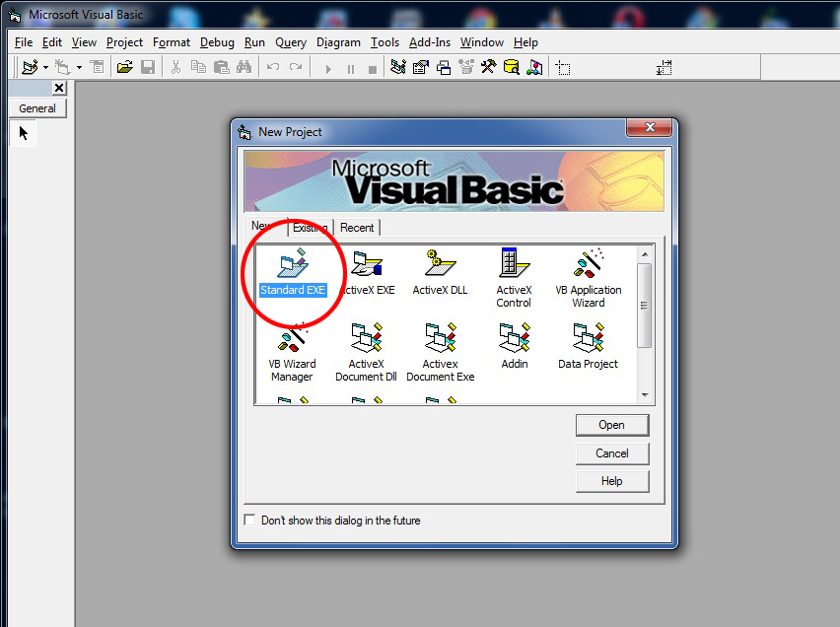Image resolution: width=840 pixels, height=627 pixels.
Task: Click the Add Form toolbar icon
Action: 63,67
